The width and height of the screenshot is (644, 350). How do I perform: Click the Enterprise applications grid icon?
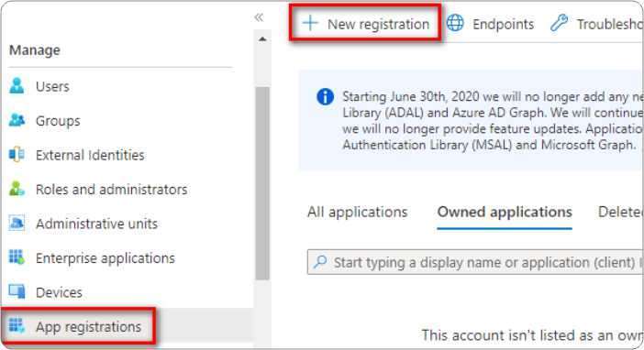(17, 257)
